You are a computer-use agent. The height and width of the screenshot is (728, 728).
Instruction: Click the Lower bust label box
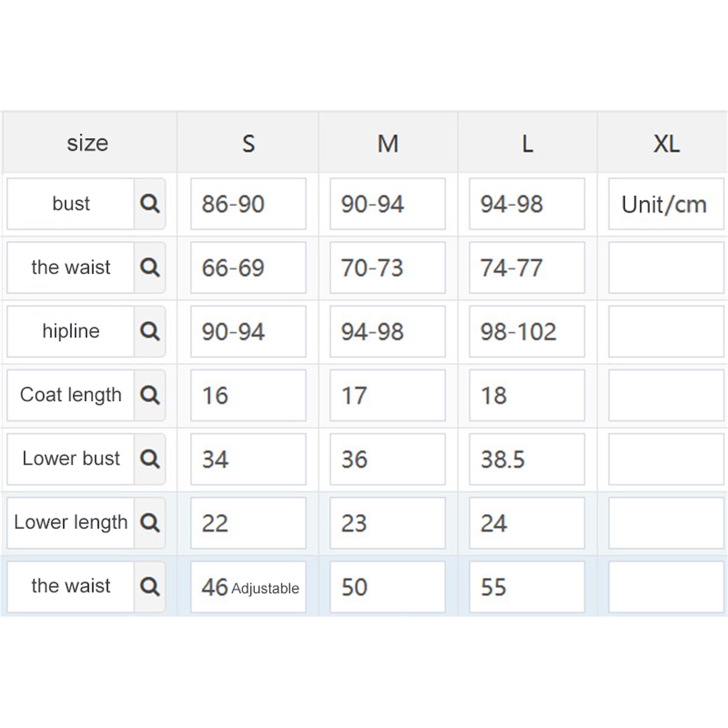click(71, 459)
